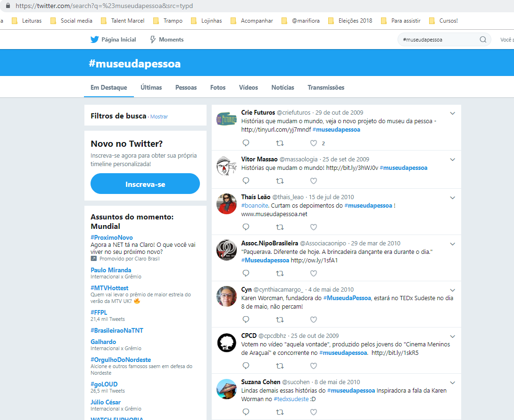
Task: Open Thaís Leão profile picture
Action: [x=226, y=204]
